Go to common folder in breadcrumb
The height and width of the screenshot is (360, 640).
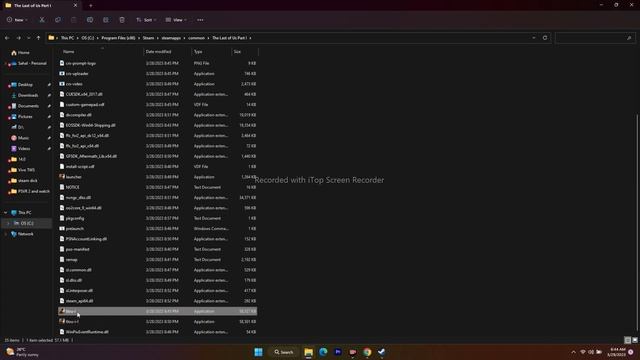(x=196, y=38)
